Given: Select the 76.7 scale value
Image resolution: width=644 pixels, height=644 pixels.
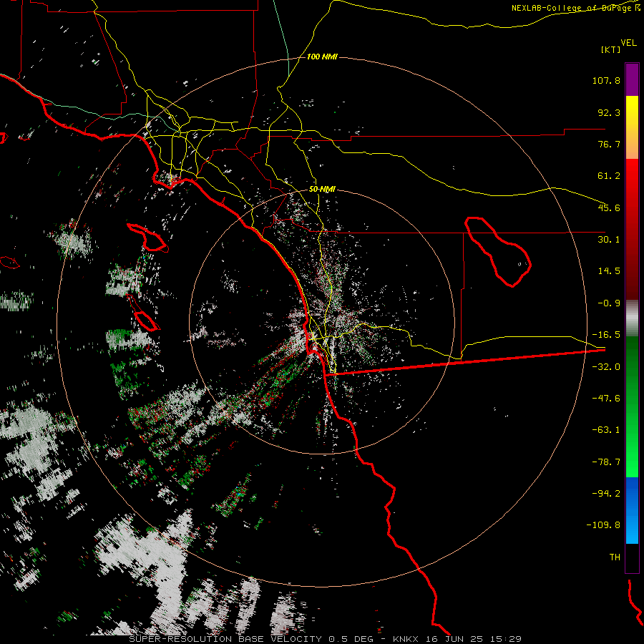Looking at the screenshot, I should (x=609, y=144).
